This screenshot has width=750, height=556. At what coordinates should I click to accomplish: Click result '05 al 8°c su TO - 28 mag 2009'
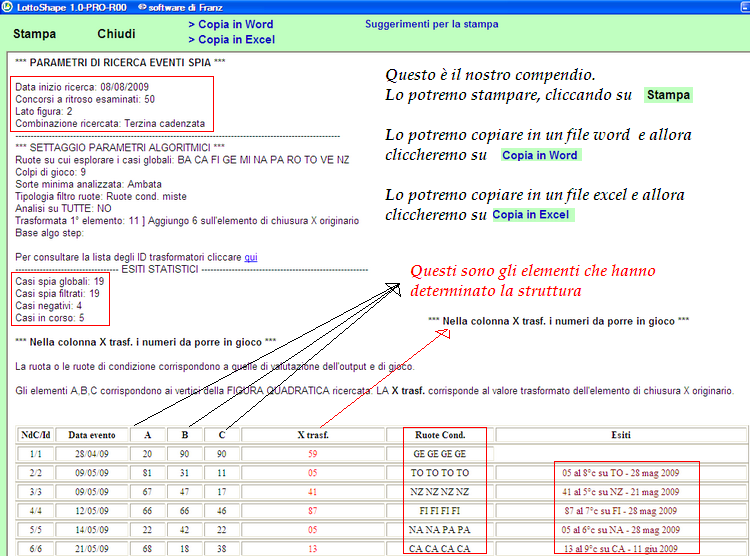pyautogui.click(x=621, y=473)
